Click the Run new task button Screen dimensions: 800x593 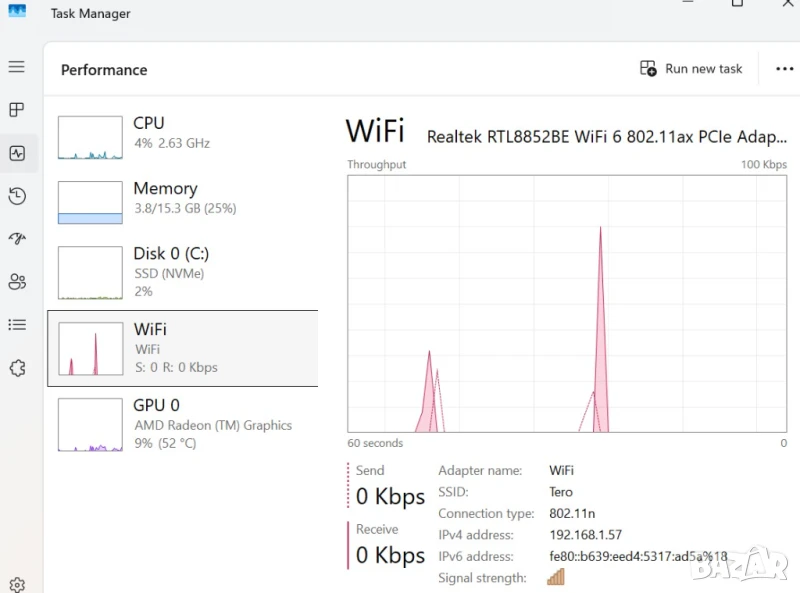coord(691,69)
